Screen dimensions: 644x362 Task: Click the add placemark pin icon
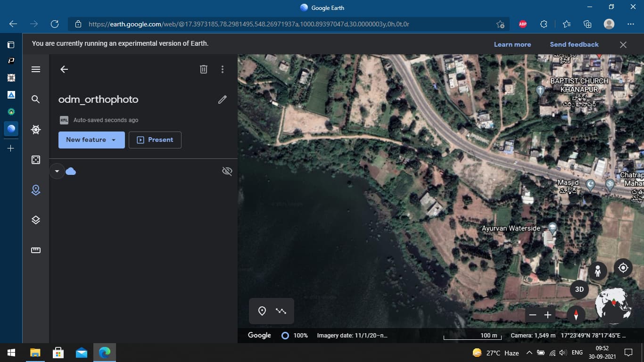pos(263,311)
